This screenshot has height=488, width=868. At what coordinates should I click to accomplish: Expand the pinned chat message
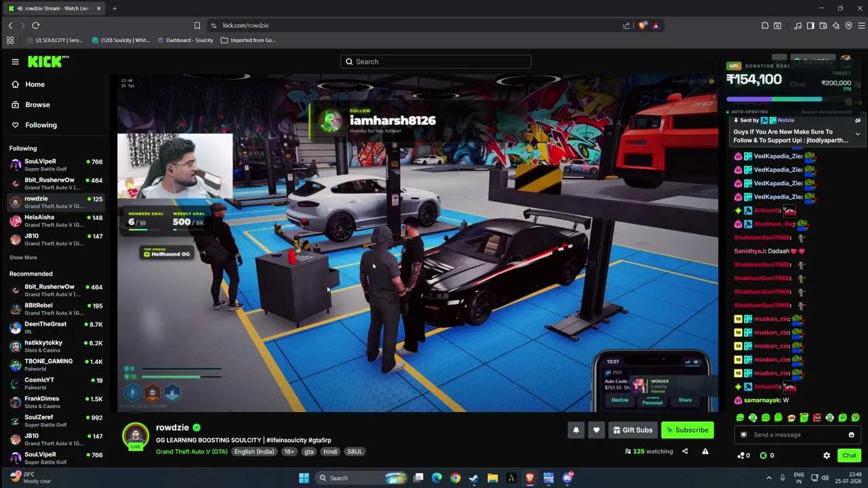click(x=857, y=134)
